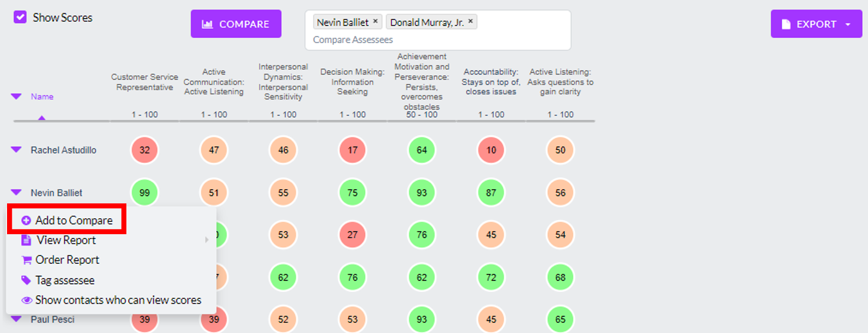
Task: Select Order Report from the context menu
Action: (x=67, y=260)
